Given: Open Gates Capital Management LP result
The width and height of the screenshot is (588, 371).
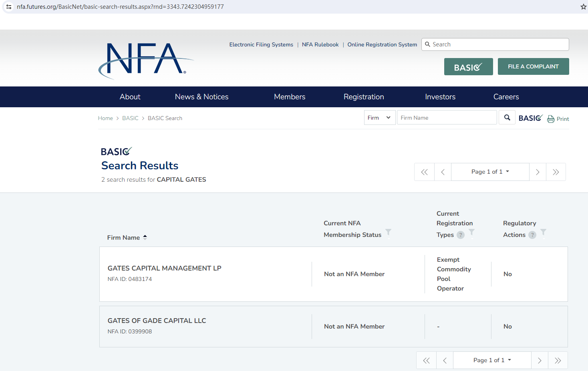Looking at the screenshot, I should [164, 268].
